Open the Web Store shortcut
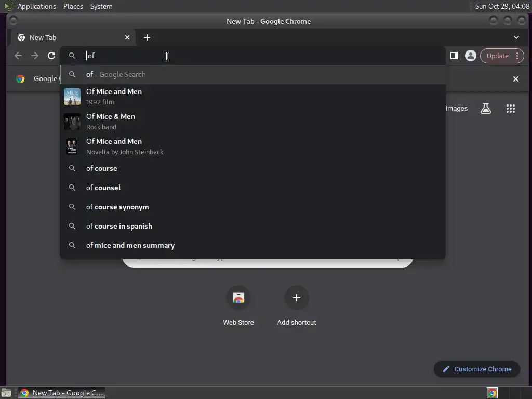 click(238, 305)
